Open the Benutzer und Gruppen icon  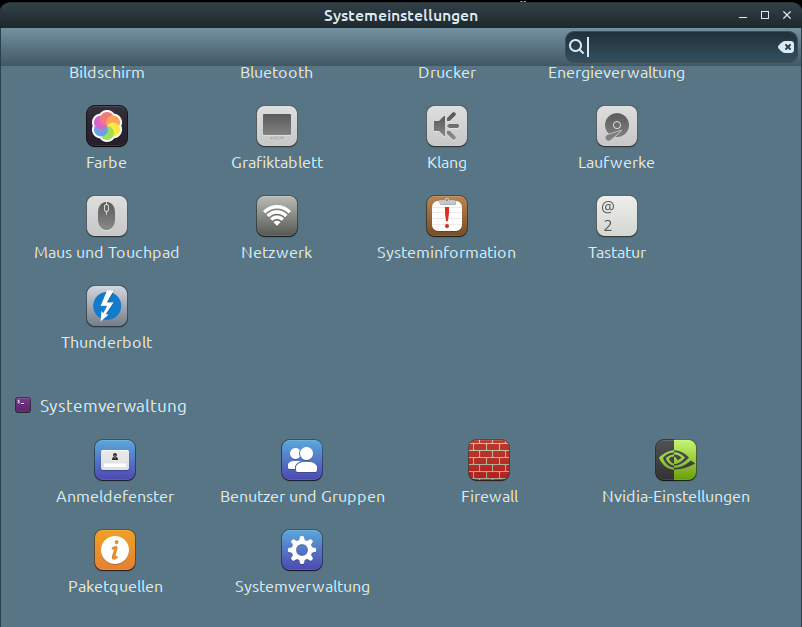302,460
